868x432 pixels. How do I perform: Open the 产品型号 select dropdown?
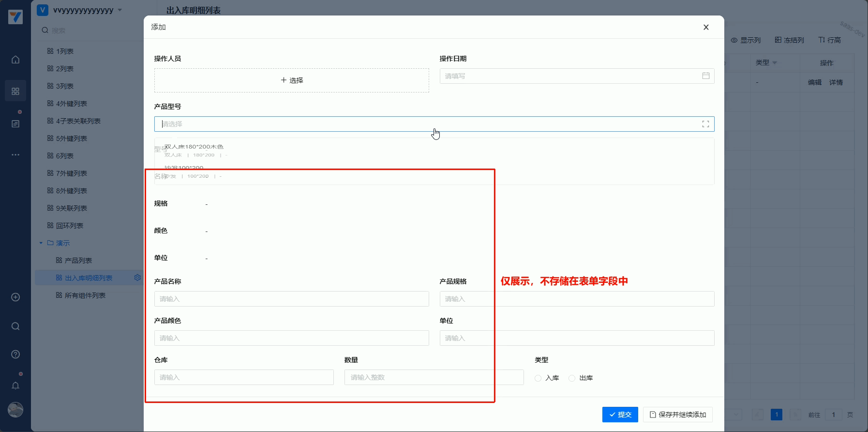[x=426, y=124]
